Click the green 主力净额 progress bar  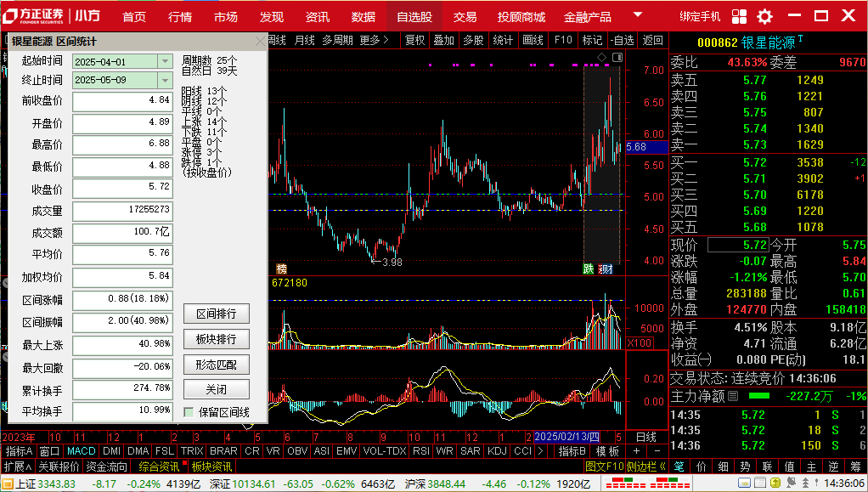tap(759, 396)
